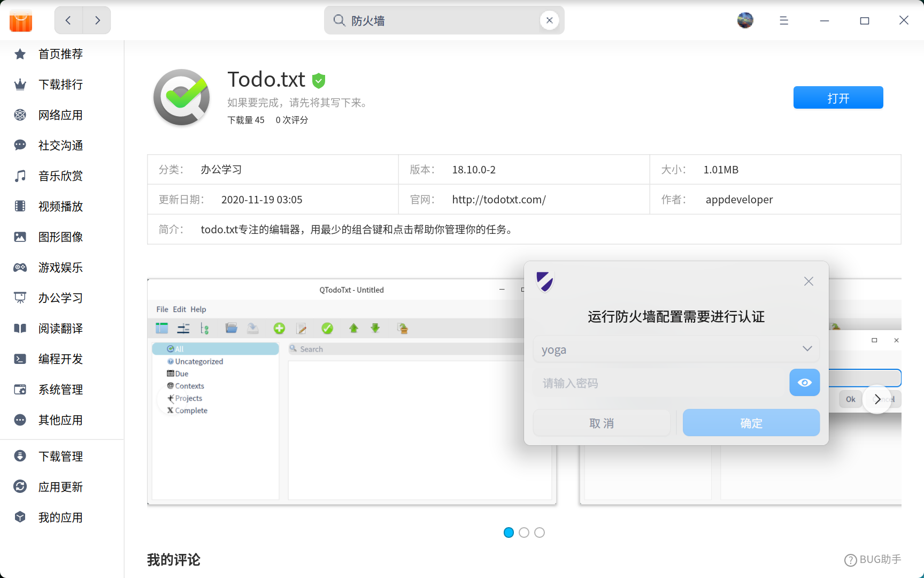
Task: Click the size value 1.01MB
Action: pyautogui.click(x=721, y=170)
